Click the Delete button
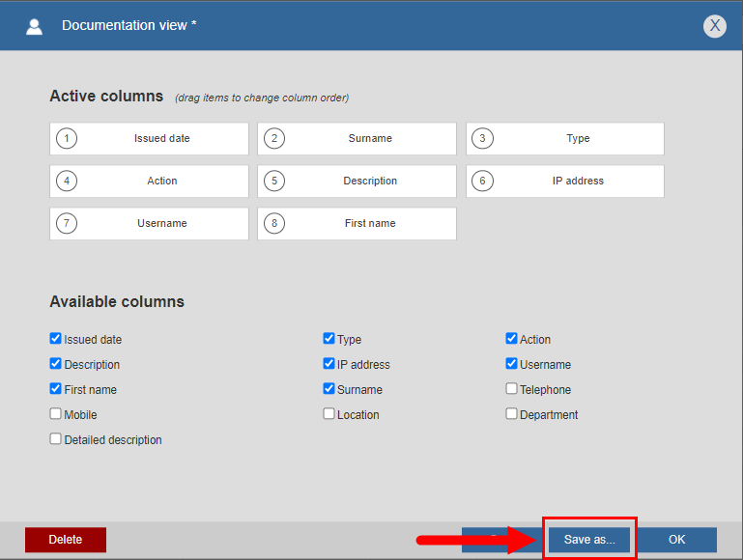This screenshot has height=560, width=743. [66, 540]
